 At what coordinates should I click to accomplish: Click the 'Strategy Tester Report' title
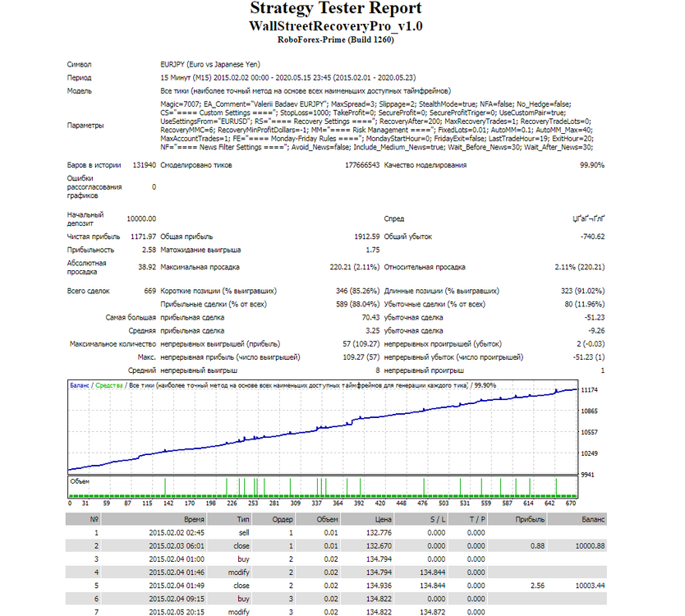point(335,8)
